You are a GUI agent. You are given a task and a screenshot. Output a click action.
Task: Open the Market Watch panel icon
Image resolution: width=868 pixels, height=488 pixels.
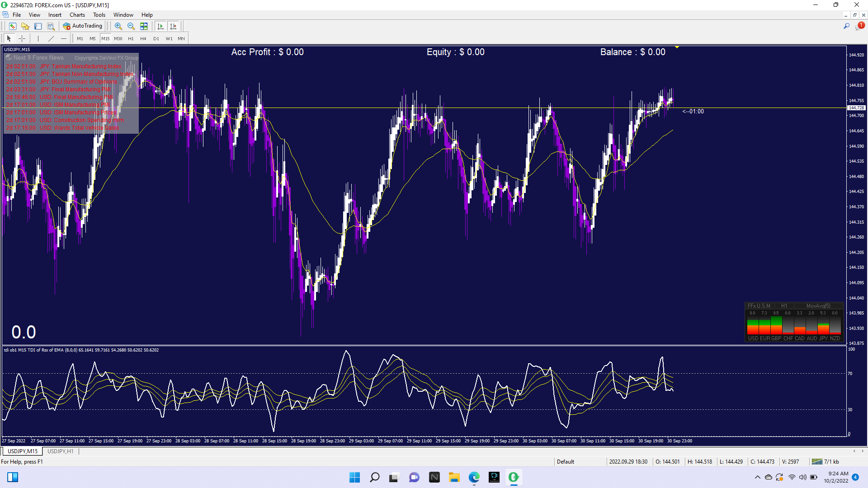(x=13, y=26)
